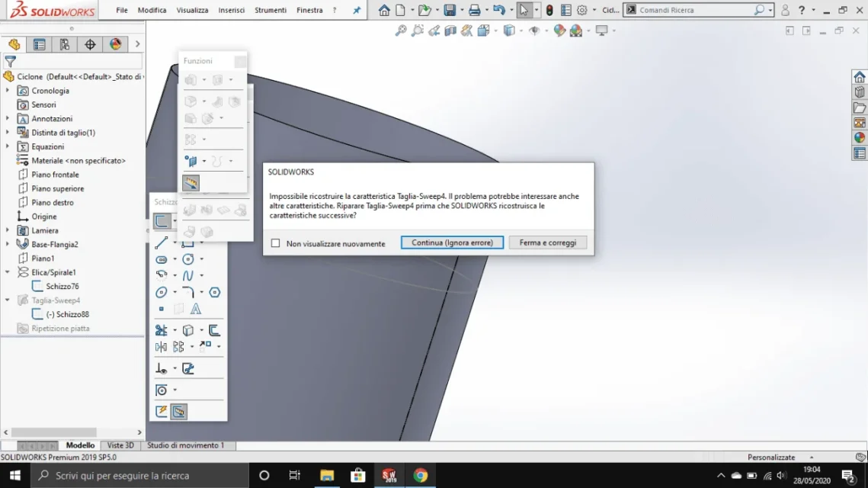
Task: Select the Corner Rectangle sketch tool
Action: pyautogui.click(x=187, y=242)
